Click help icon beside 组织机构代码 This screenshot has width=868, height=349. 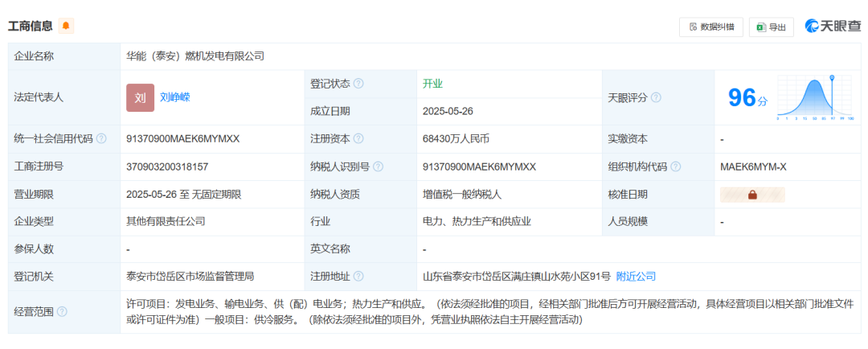[x=676, y=166]
